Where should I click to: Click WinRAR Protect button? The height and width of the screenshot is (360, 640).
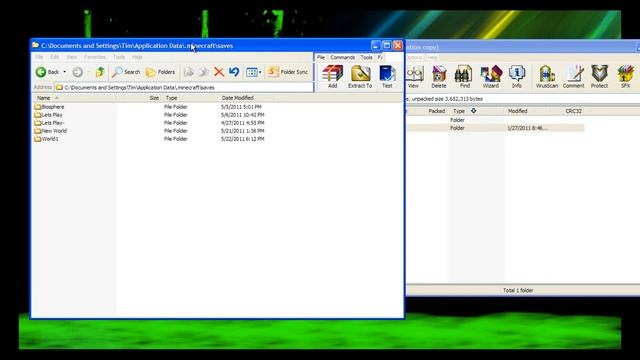point(599,77)
